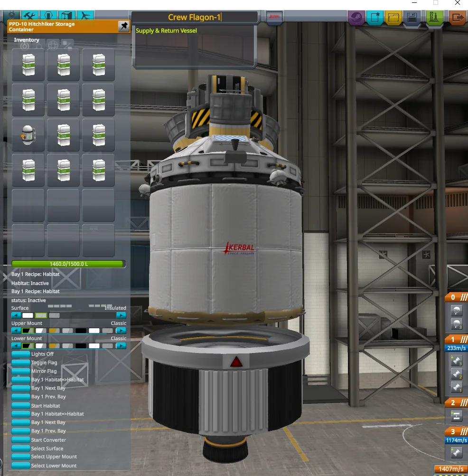Choose the gold Lower Mount swatch
Image resolution: width=468 pixels, height=476 pixels.
pos(54,346)
